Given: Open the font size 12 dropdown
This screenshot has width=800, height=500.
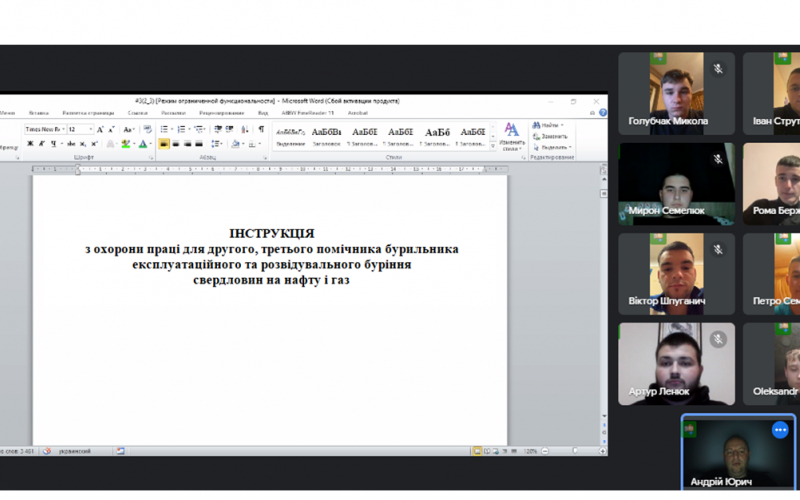Looking at the screenshot, I should pyautogui.click(x=91, y=130).
